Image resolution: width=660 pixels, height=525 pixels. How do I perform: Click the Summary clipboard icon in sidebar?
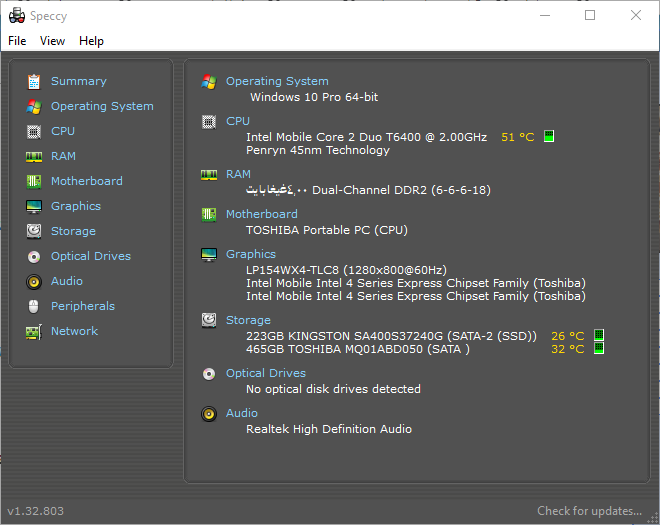pyautogui.click(x=34, y=82)
